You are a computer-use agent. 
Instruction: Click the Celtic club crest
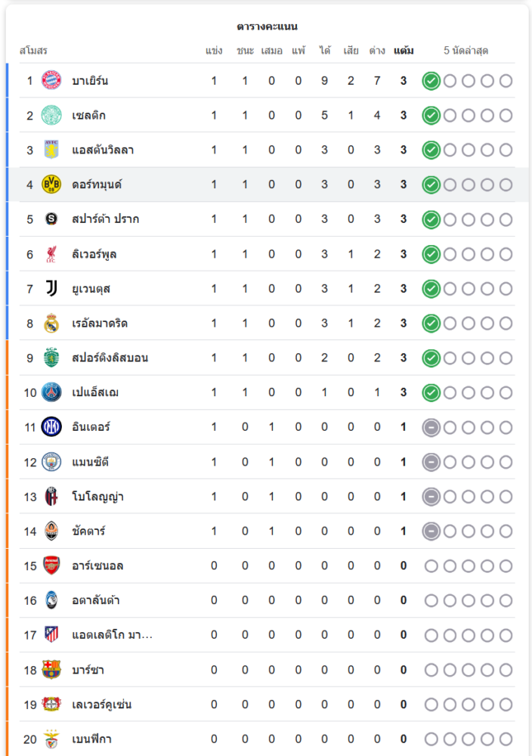click(x=51, y=115)
